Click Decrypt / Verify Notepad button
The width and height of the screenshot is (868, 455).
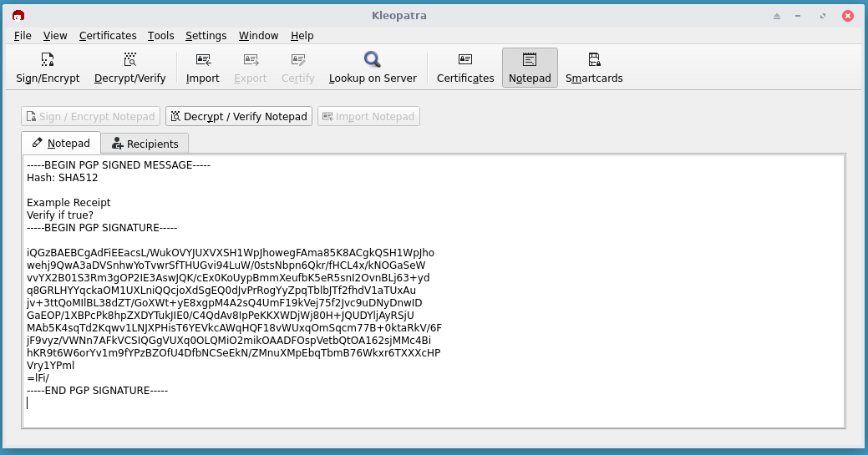click(239, 116)
